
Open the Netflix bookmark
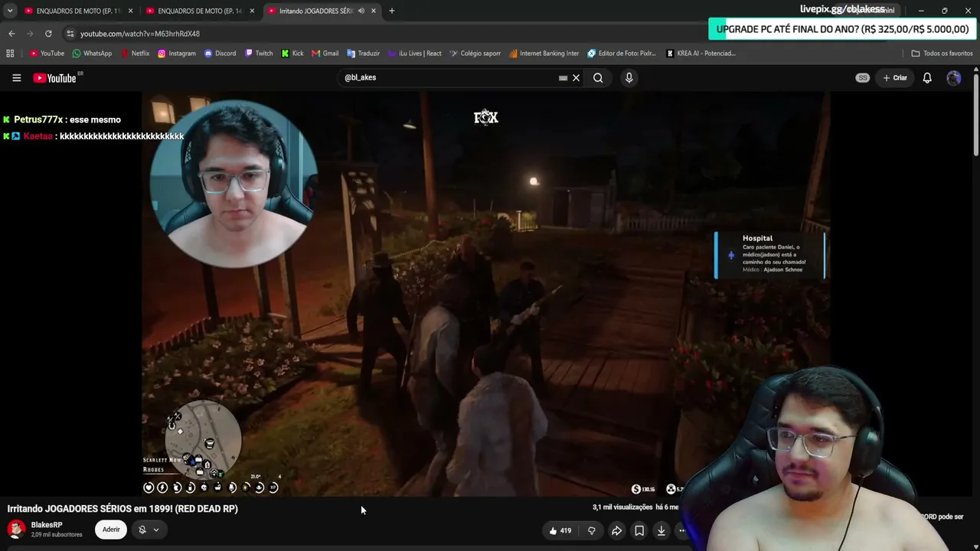coord(136,54)
